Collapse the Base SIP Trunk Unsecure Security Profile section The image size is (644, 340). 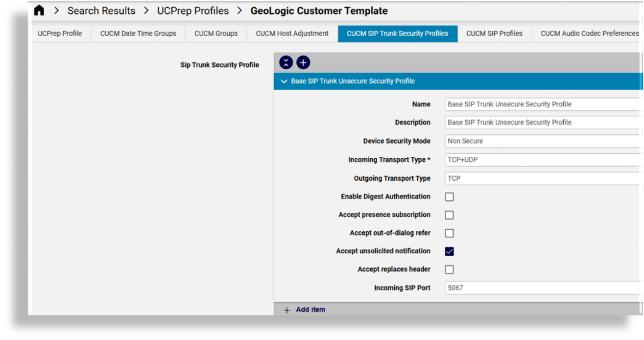pos(285,81)
